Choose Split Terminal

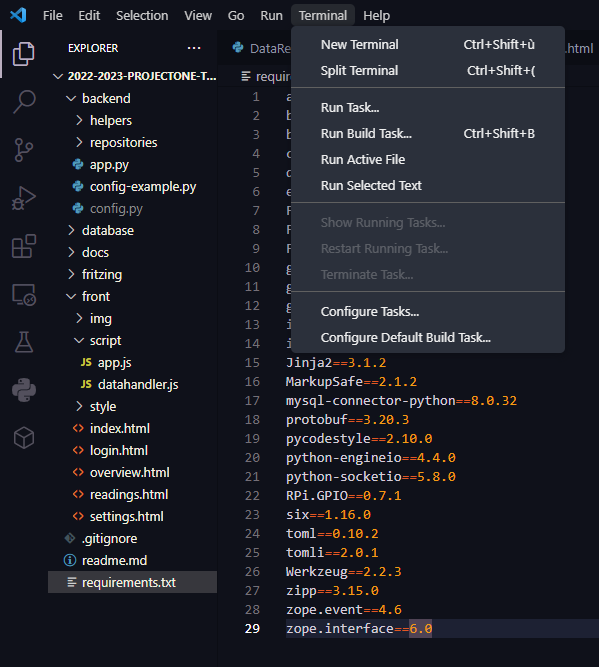(428, 70)
